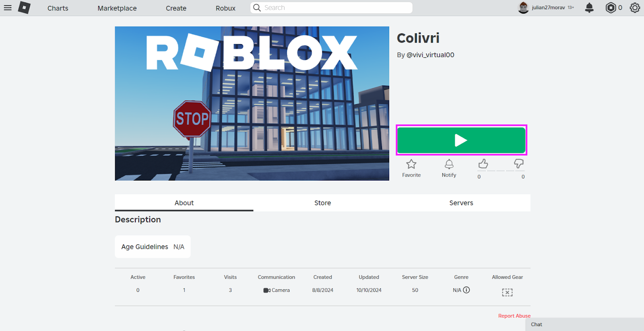Click the Favorite label text

pos(411,175)
